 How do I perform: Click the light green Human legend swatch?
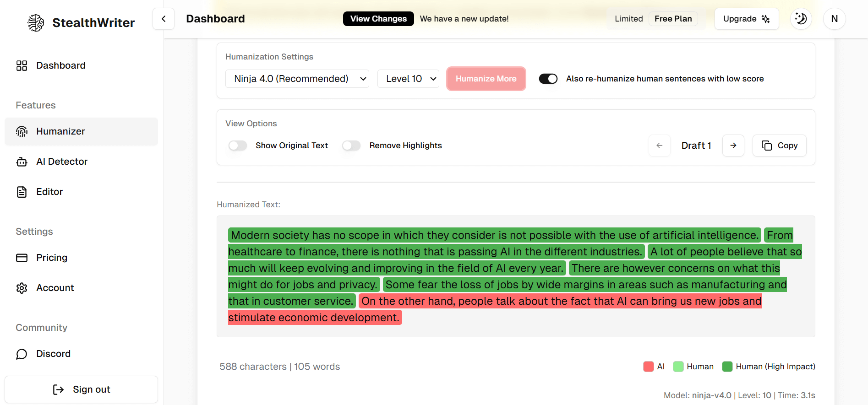(678, 367)
